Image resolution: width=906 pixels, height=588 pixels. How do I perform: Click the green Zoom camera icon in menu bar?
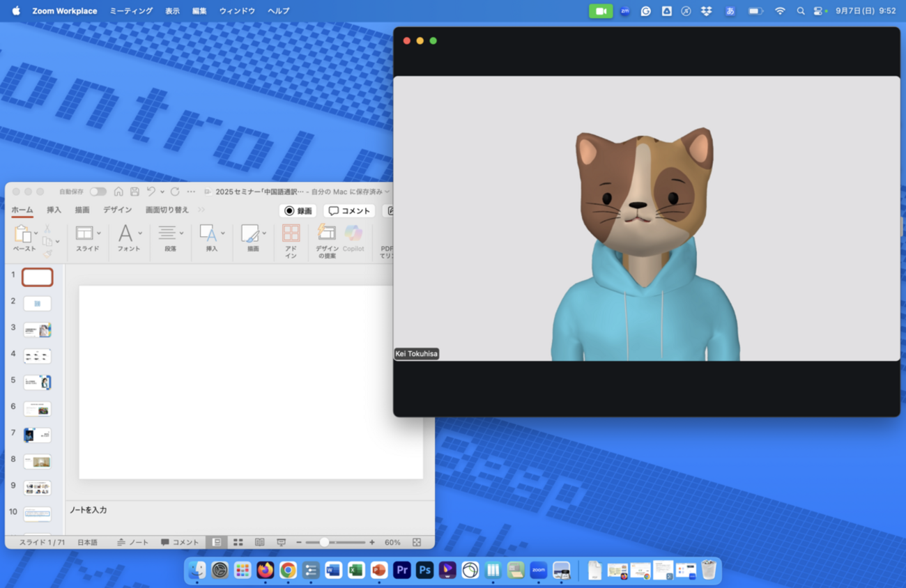click(601, 11)
